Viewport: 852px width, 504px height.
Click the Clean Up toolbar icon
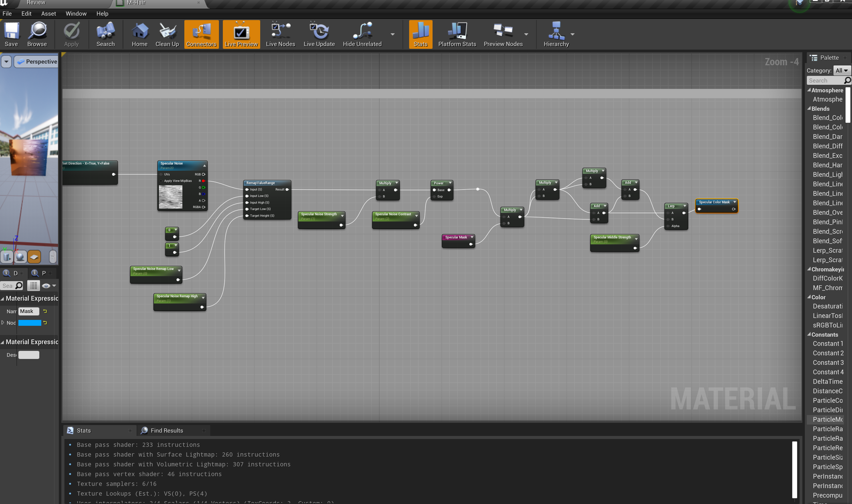point(167,34)
